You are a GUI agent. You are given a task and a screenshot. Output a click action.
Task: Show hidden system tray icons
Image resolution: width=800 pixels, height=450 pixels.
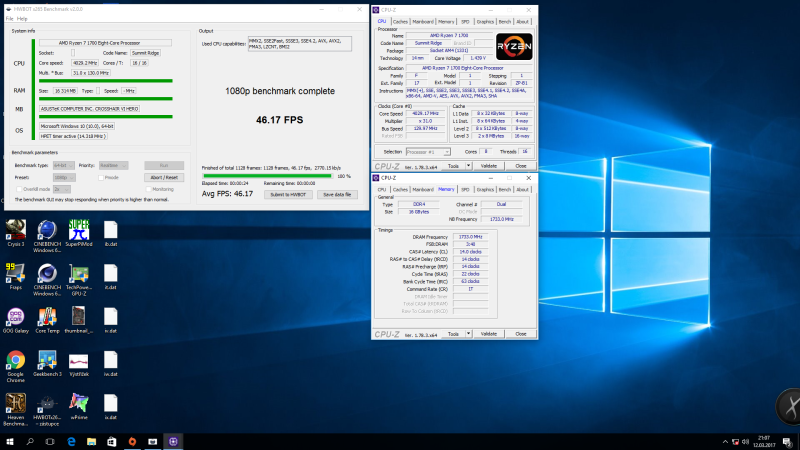[725, 442]
